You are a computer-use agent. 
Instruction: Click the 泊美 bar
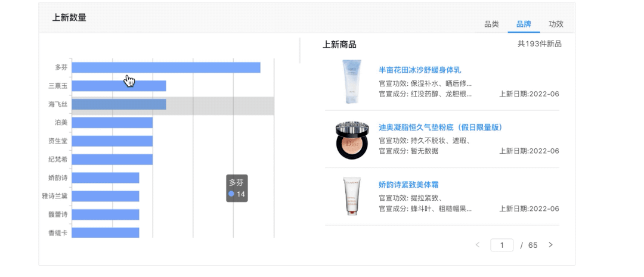pyautogui.click(x=112, y=123)
